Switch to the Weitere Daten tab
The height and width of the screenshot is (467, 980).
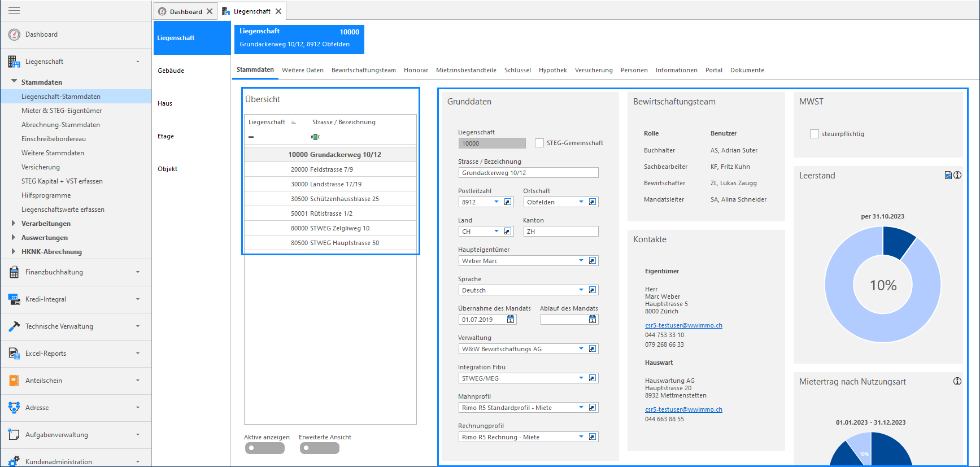[303, 70]
